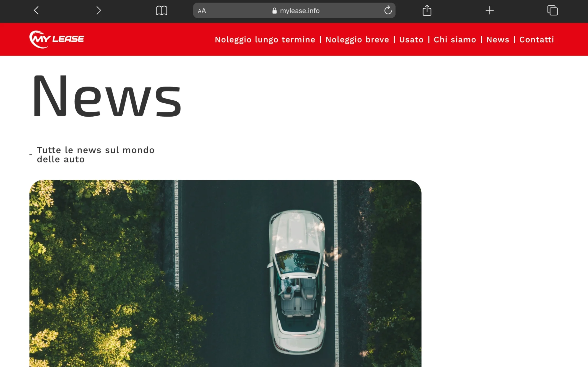This screenshot has width=588, height=367.
Task: Open a new browser tab
Action: click(x=489, y=11)
